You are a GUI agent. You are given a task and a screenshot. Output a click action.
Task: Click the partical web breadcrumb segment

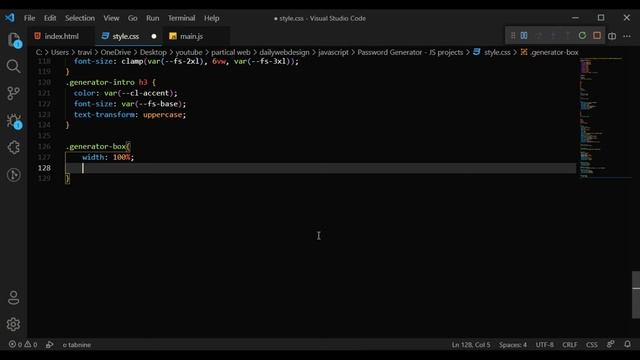click(231, 52)
